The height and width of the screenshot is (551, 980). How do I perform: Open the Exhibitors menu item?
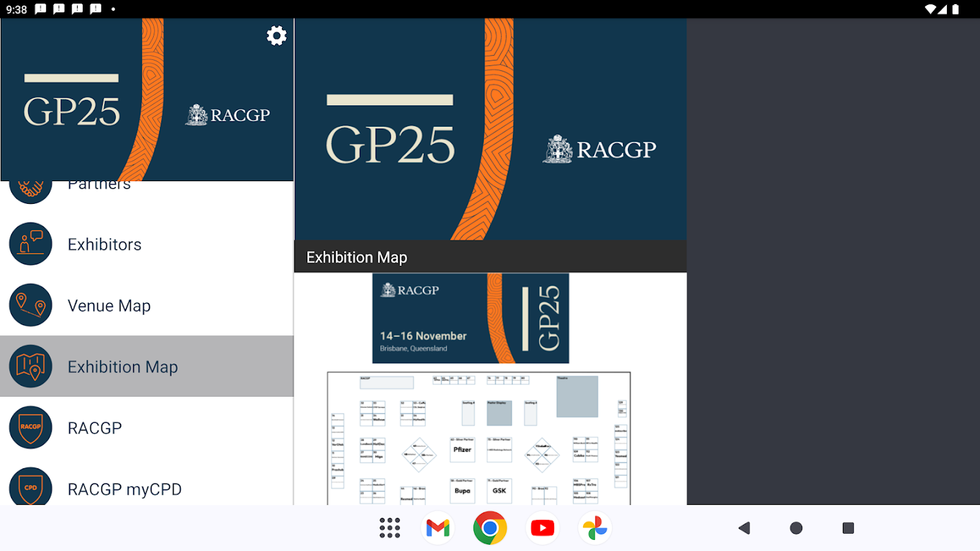tap(147, 244)
